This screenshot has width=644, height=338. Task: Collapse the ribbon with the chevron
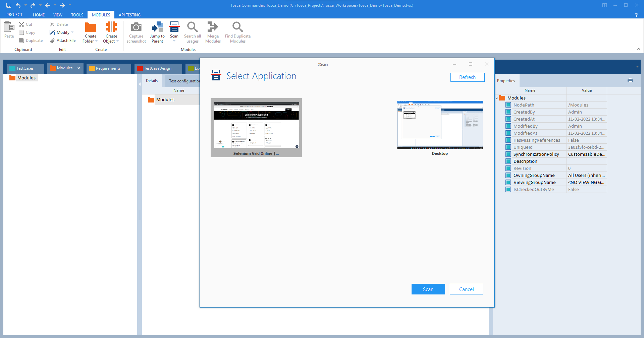coord(639,49)
